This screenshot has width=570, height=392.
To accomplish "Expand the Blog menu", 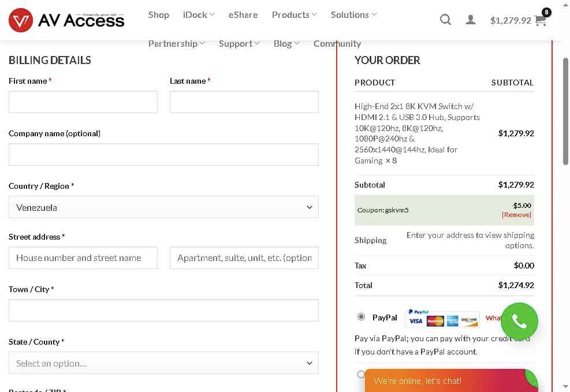I will pos(286,44).
